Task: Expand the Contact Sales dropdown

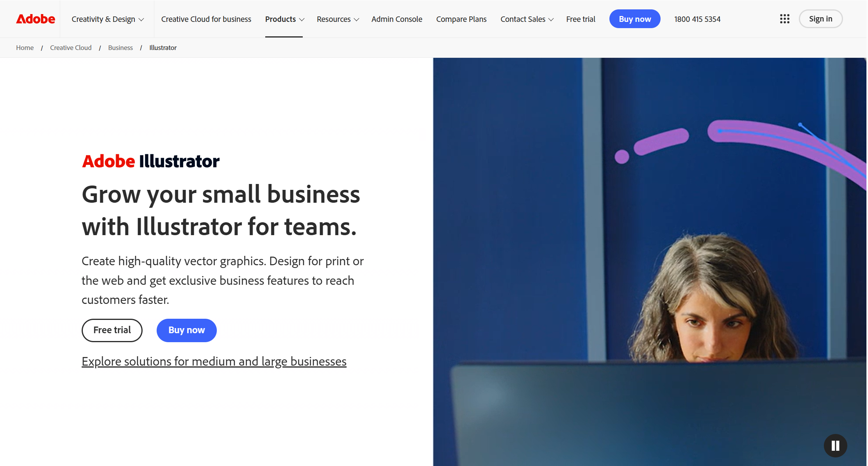Action: (x=527, y=19)
